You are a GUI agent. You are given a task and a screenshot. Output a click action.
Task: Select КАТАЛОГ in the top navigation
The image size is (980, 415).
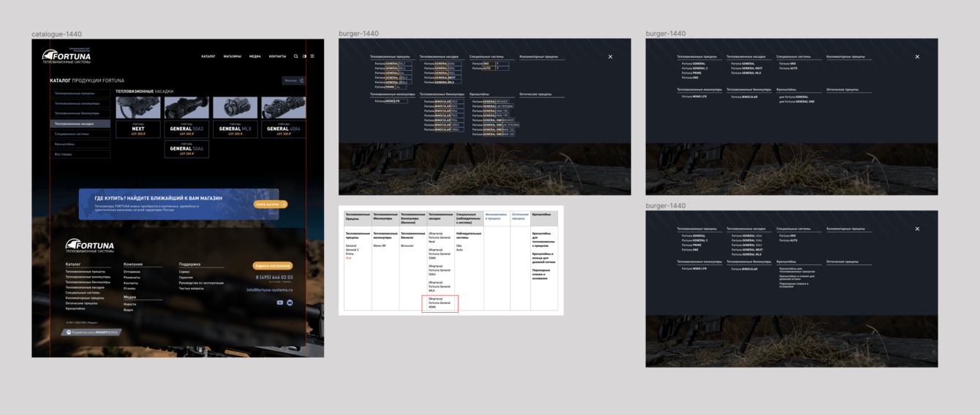(x=208, y=56)
